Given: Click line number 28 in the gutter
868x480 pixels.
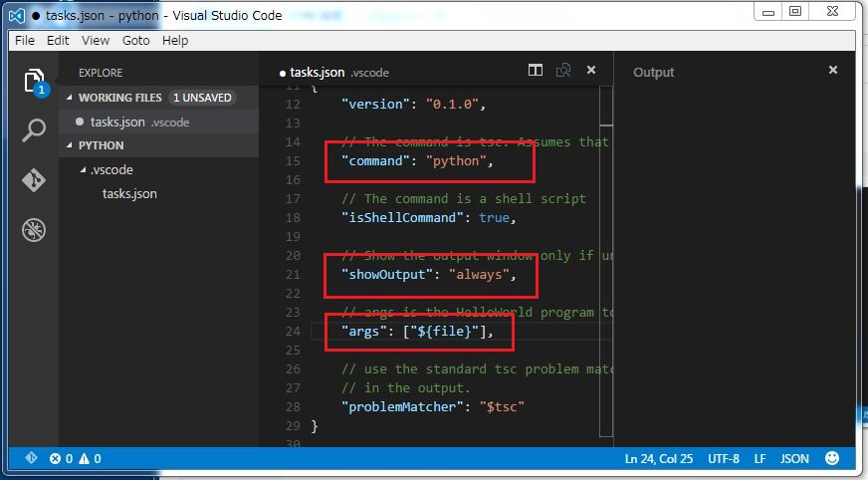Looking at the screenshot, I should (293, 407).
